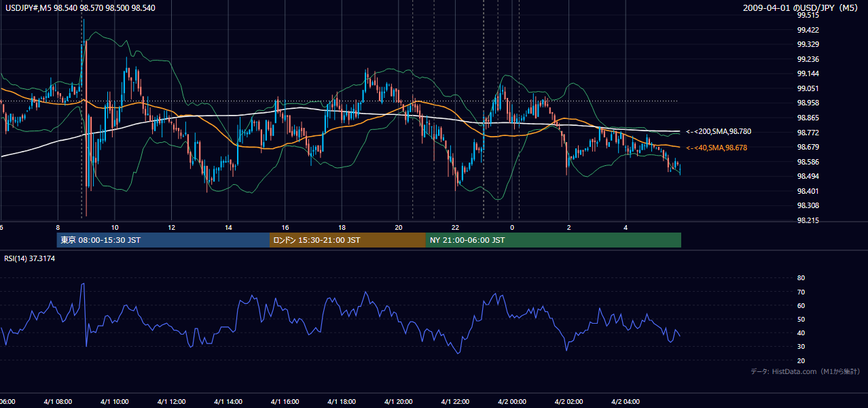This screenshot has width=868, height=408.
Task: Click hour 20 tick on the price chart axis
Action: pos(399,227)
